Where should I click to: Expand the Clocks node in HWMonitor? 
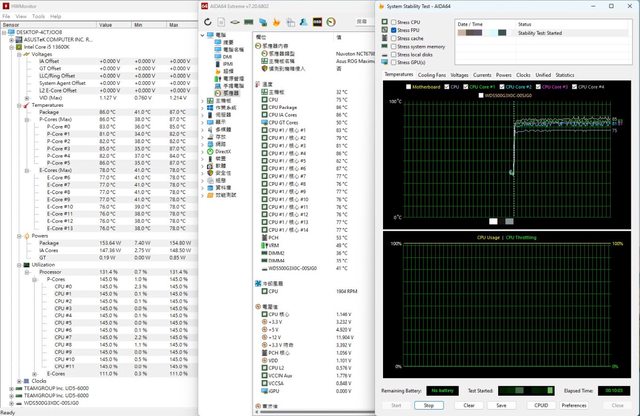point(20,381)
